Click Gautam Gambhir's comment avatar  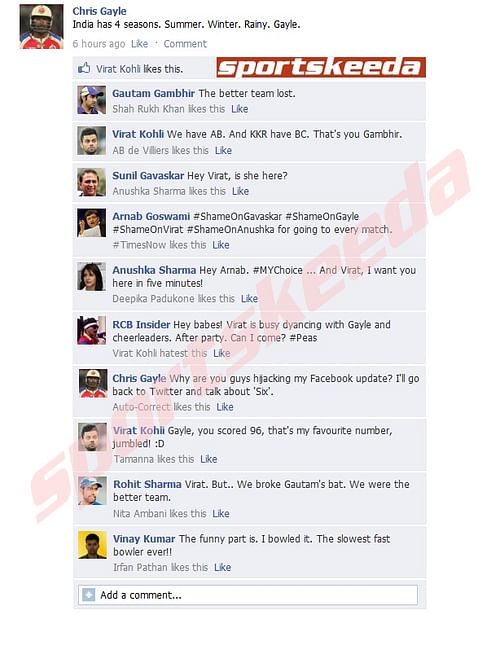pos(92,100)
